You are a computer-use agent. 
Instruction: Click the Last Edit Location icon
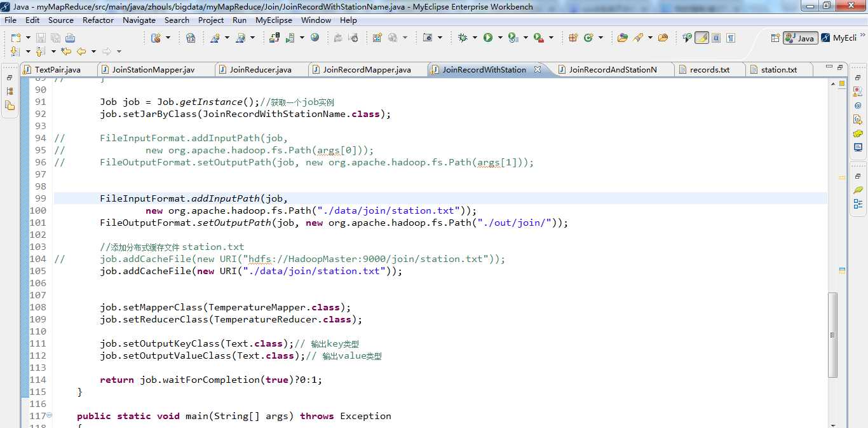pos(66,52)
